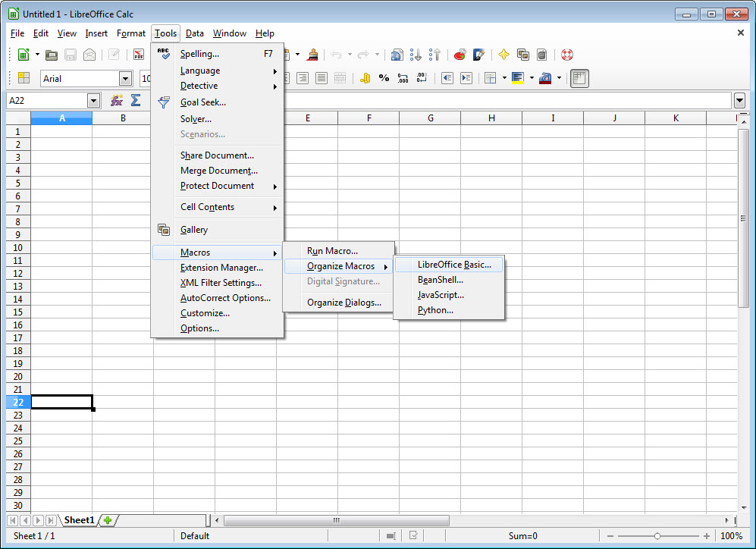
Task: Open the Format menu
Action: [130, 33]
